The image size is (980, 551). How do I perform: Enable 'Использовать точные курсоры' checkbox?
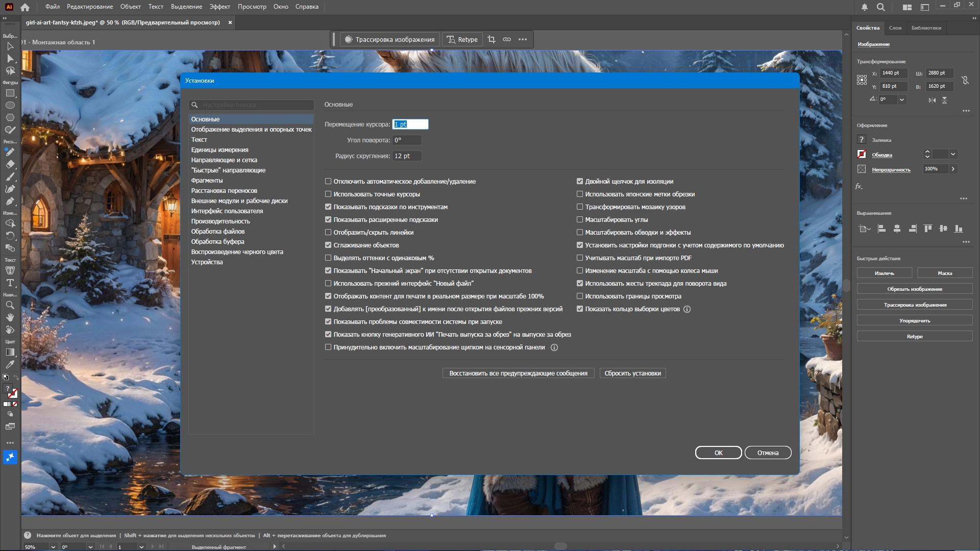(328, 194)
